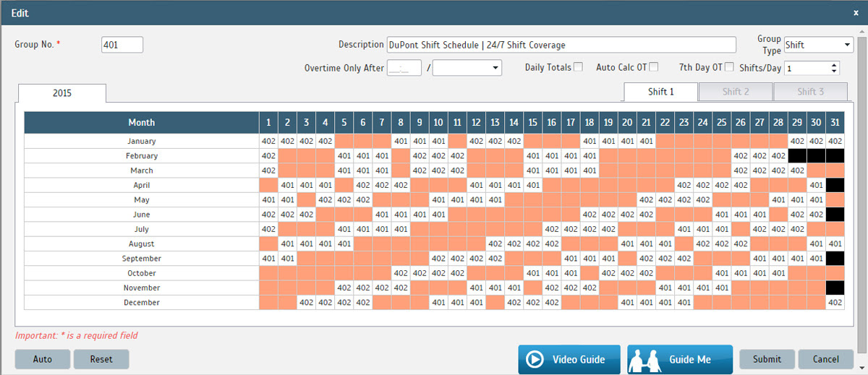Image resolution: width=868 pixels, height=375 pixels.
Task: Click the Reset button
Action: tap(101, 359)
